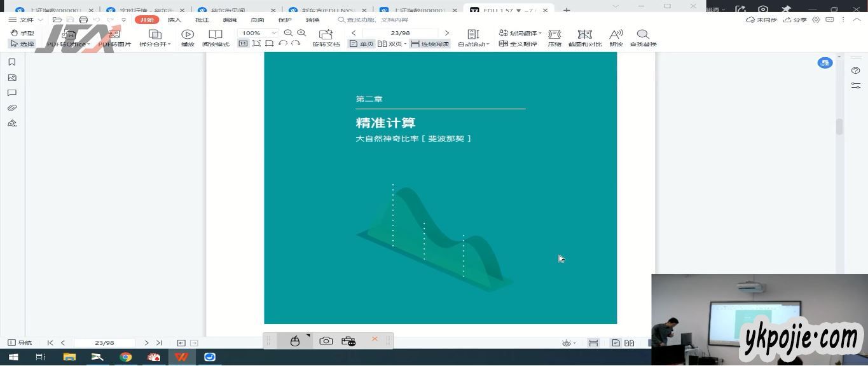
Task: Expand the 拆分合并 (Split and merge) dropdown
Action: tap(155, 44)
